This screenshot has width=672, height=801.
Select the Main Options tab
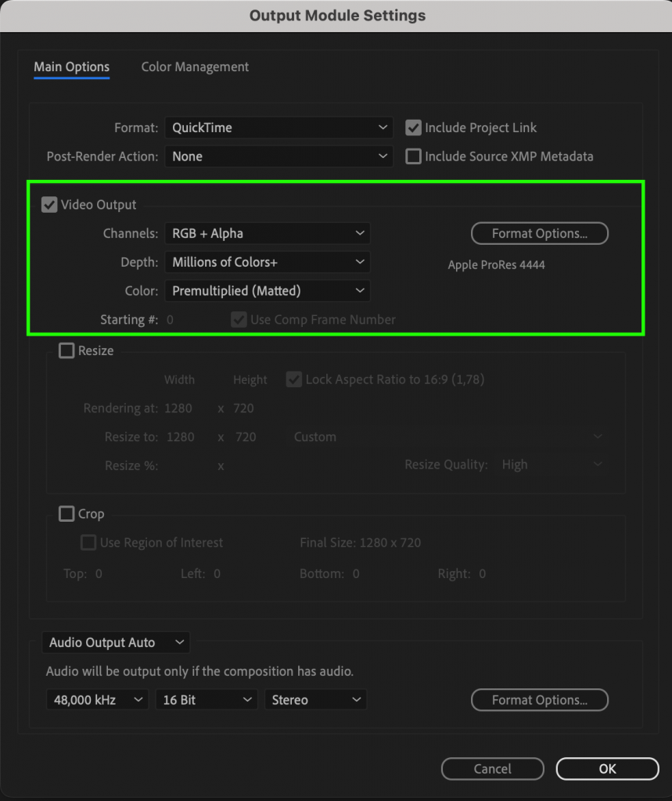point(71,66)
